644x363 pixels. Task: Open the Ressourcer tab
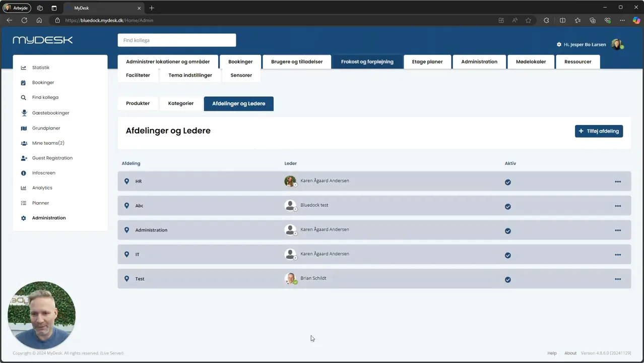[578, 62]
